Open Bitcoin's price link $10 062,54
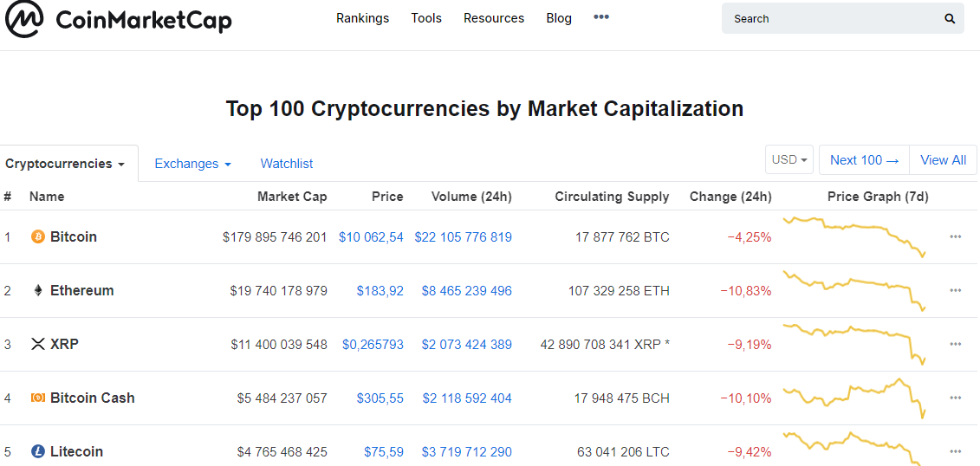Viewport: 980px width, 466px height. (x=371, y=236)
